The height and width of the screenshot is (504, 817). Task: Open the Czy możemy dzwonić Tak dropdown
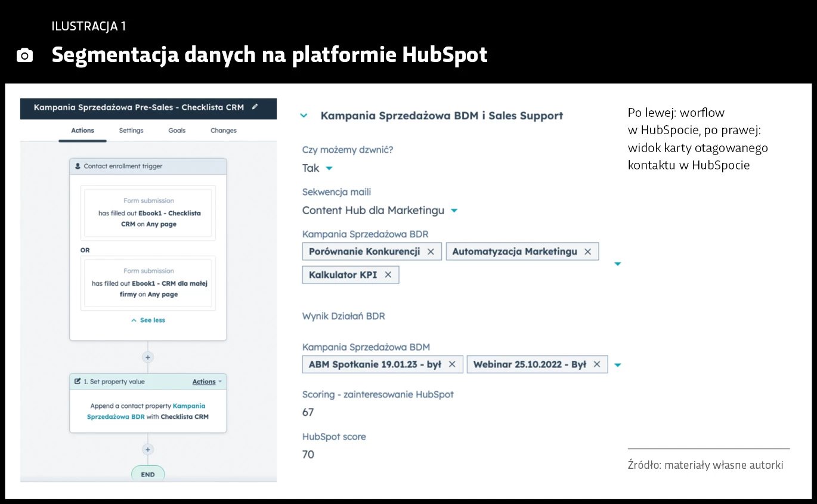click(x=317, y=168)
